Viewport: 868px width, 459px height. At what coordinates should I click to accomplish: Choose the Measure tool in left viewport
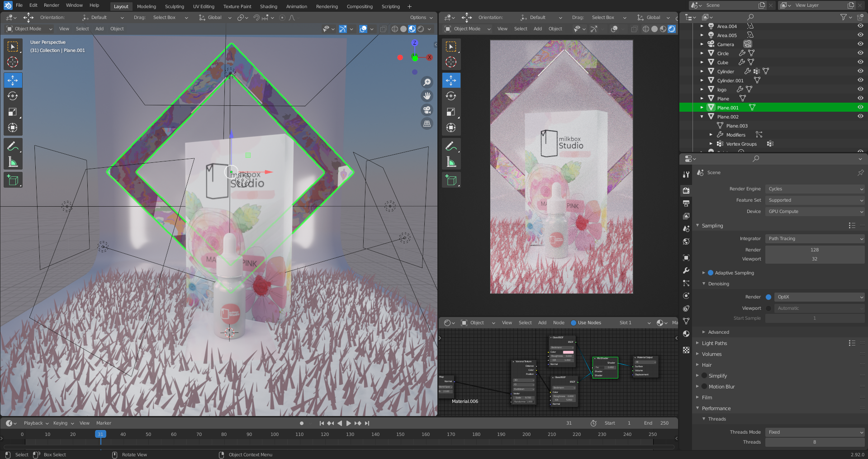click(x=13, y=162)
